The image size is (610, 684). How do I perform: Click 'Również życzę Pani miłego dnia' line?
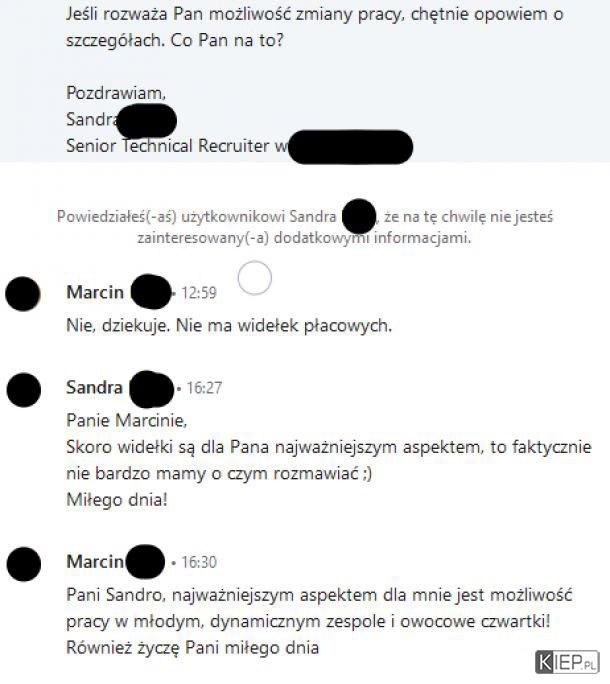click(x=192, y=647)
